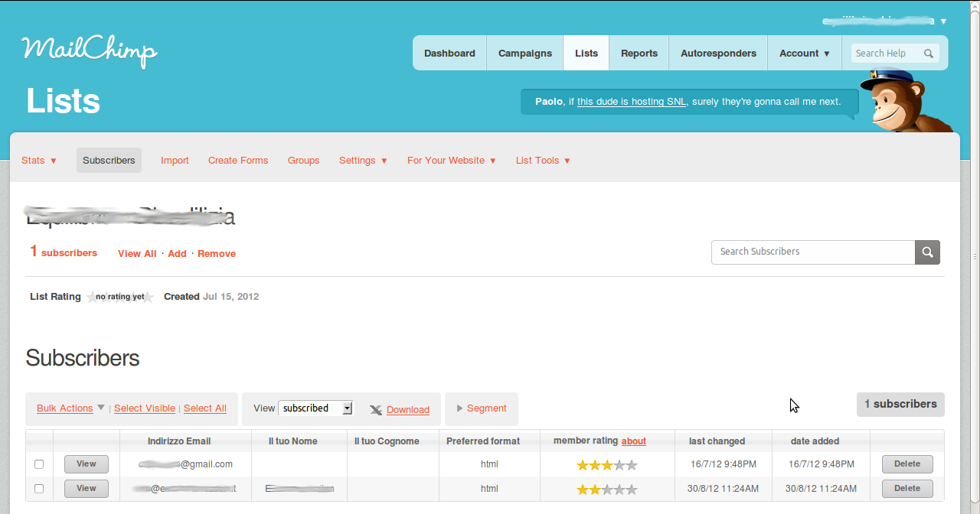Open the Subscribers section in the list menu
980x514 pixels.
click(109, 160)
